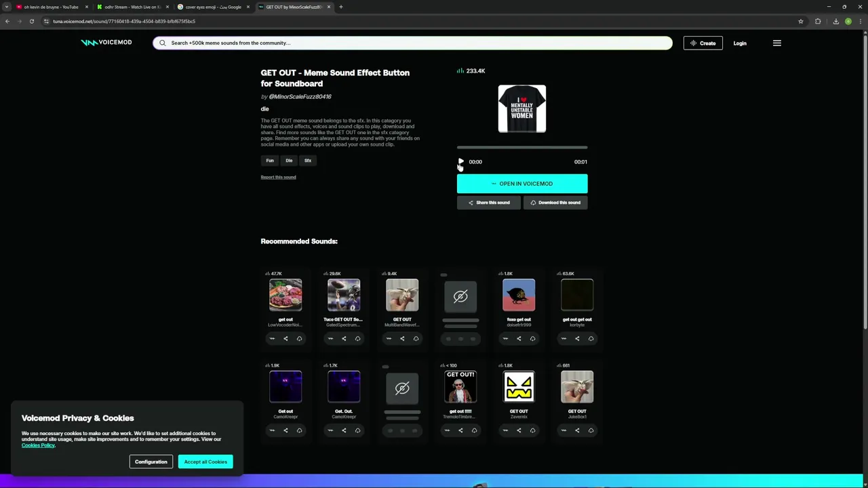The width and height of the screenshot is (868, 488).
Task: Click the Voicemod logo
Action: (106, 42)
